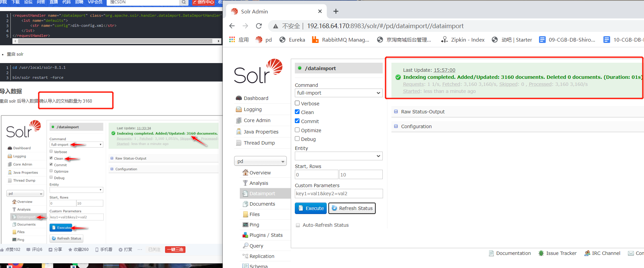Toggle the Auto-Refresh Status checkbox
The height and width of the screenshot is (268, 644).
pyautogui.click(x=298, y=225)
